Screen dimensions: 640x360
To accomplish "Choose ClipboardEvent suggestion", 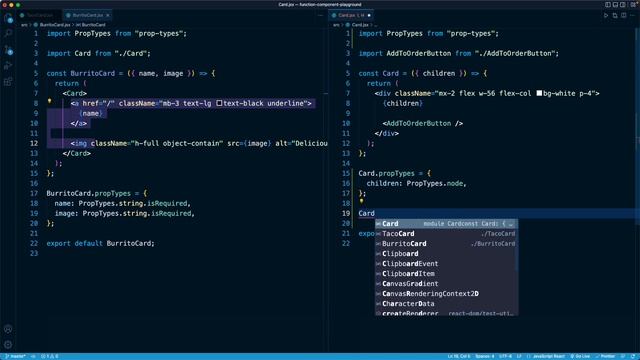I will pyautogui.click(x=446, y=264).
